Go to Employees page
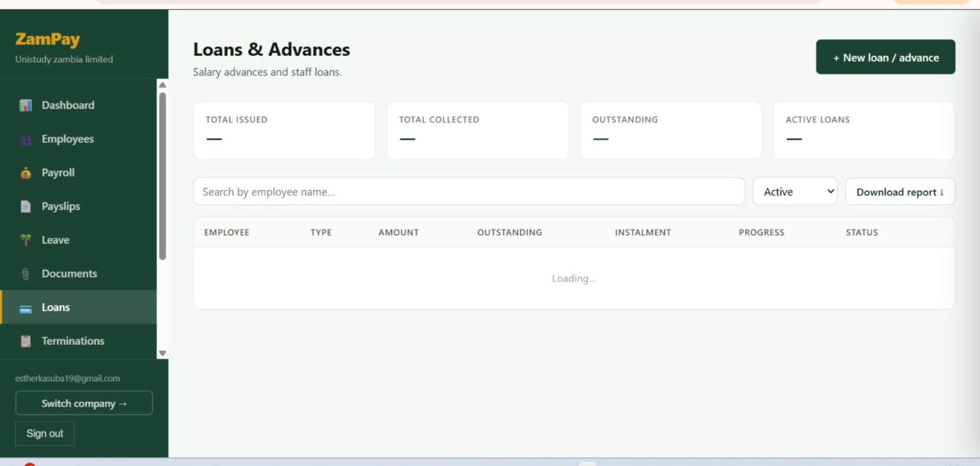Image resolution: width=980 pixels, height=466 pixels. [x=78, y=139]
